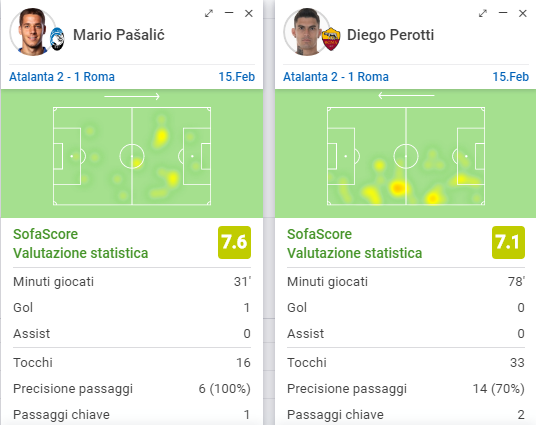Open Atalanta 2 - 1 Roma match in Pašalić panel
This screenshot has height=425, width=536.
click(62, 77)
